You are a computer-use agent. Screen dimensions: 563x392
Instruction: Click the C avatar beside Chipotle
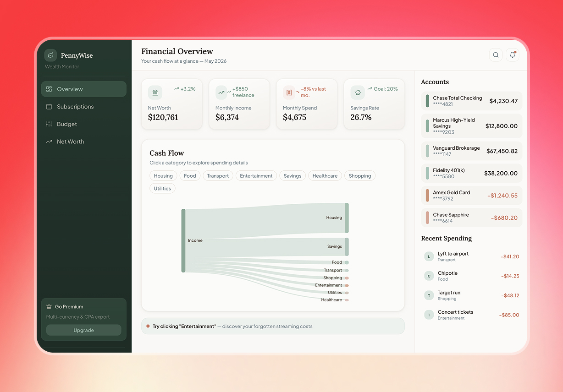[x=429, y=276]
